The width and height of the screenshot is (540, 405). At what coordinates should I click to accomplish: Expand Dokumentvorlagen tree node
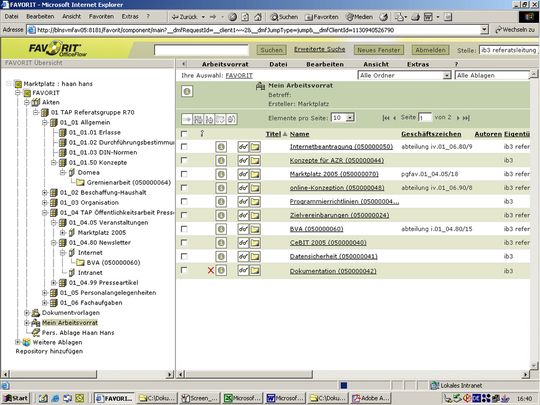(x=27, y=313)
